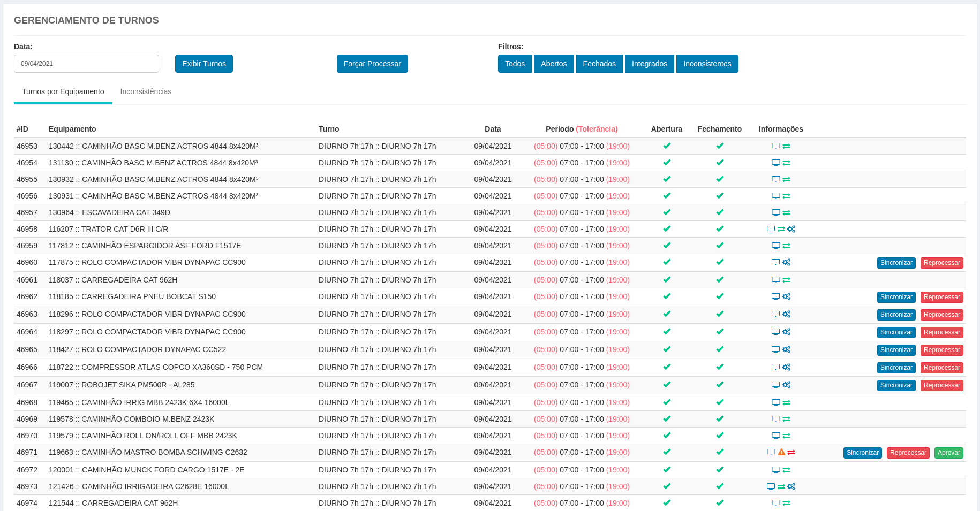Approve shift 46971 with Aprovar
The height and width of the screenshot is (511, 980).
coord(948,453)
